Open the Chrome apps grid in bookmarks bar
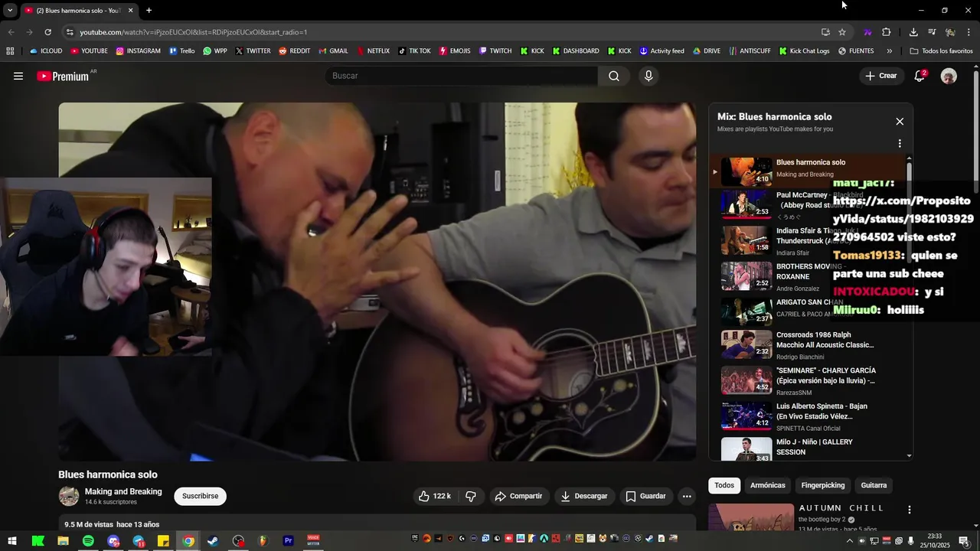Viewport: 980px width, 551px height. [x=10, y=51]
